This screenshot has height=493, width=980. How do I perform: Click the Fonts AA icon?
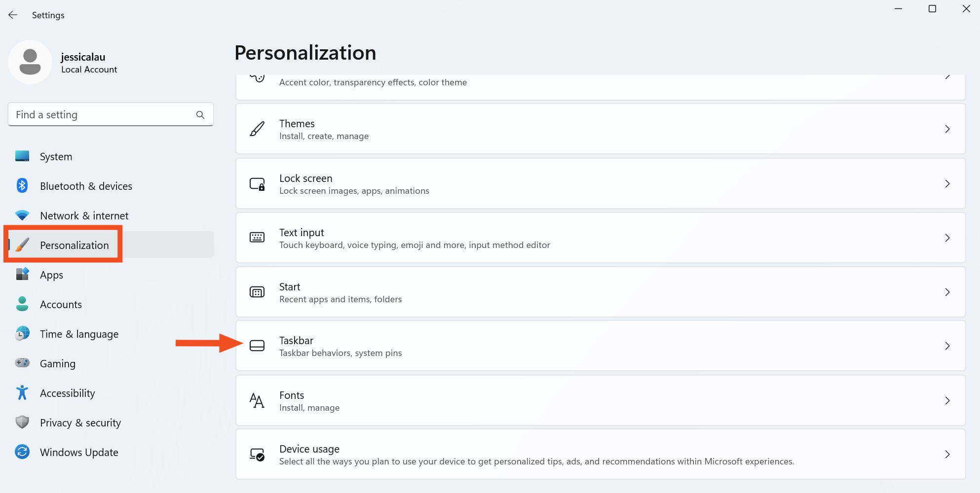point(257,400)
